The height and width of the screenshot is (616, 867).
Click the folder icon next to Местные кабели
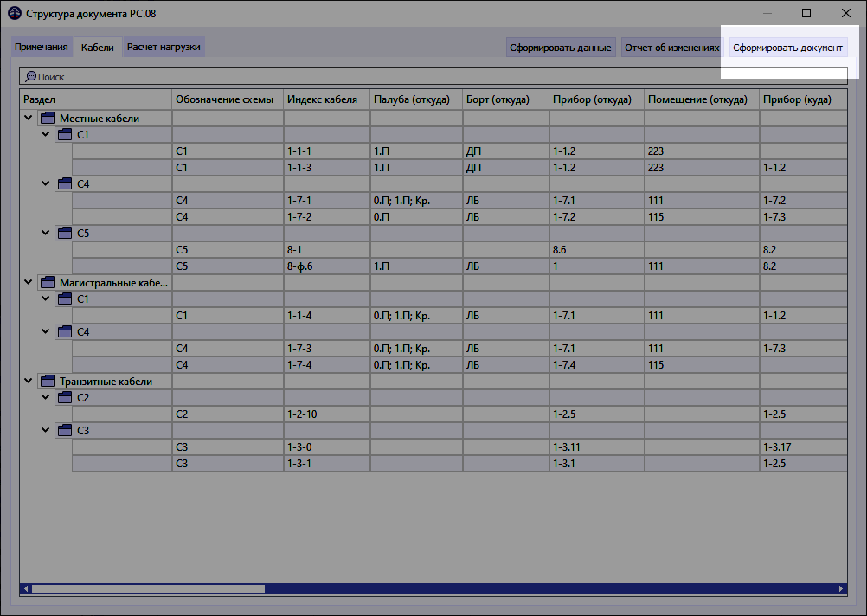(47, 118)
